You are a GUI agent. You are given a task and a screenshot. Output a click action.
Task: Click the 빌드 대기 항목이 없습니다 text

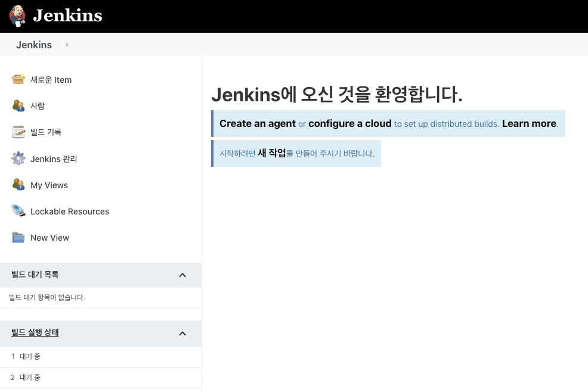coord(47,297)
